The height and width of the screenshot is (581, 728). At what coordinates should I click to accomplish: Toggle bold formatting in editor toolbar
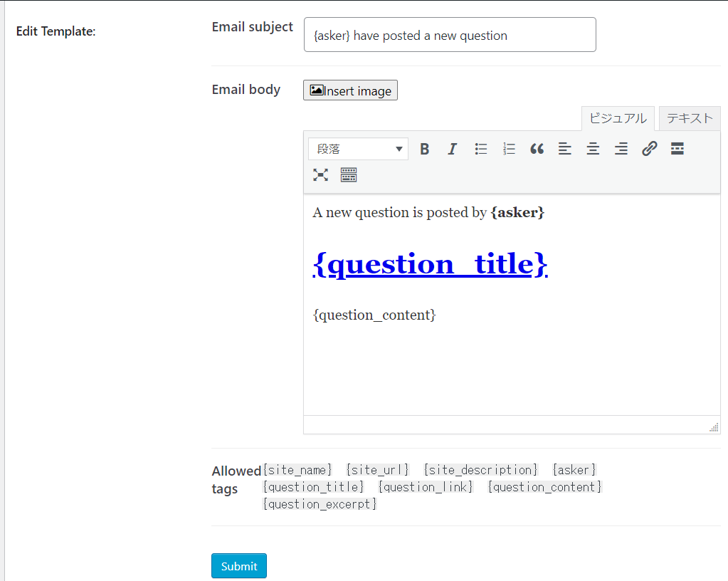[x=425, y=149]
